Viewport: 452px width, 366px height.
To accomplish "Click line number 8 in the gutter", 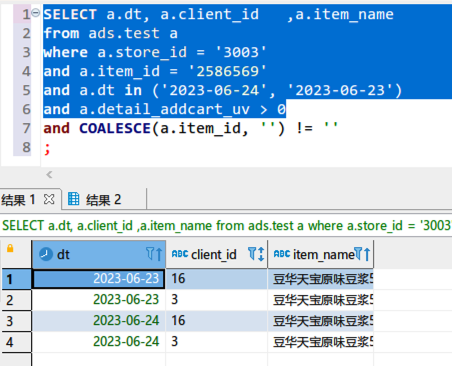I will pos(26,147).
